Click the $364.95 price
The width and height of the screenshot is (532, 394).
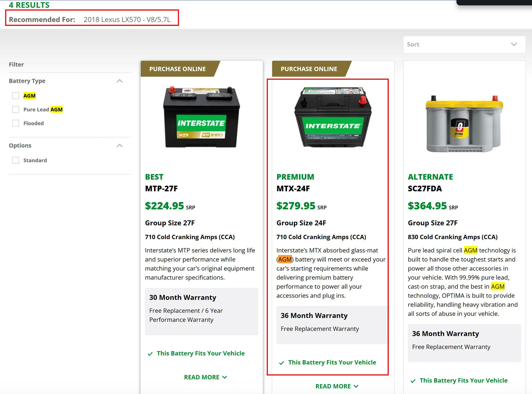click(x=427, y=206)
